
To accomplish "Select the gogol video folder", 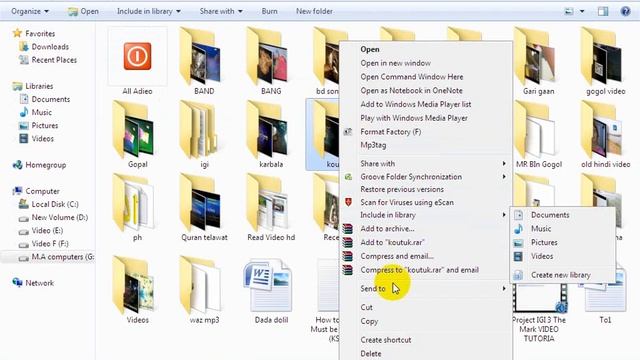I will point(606,61).
